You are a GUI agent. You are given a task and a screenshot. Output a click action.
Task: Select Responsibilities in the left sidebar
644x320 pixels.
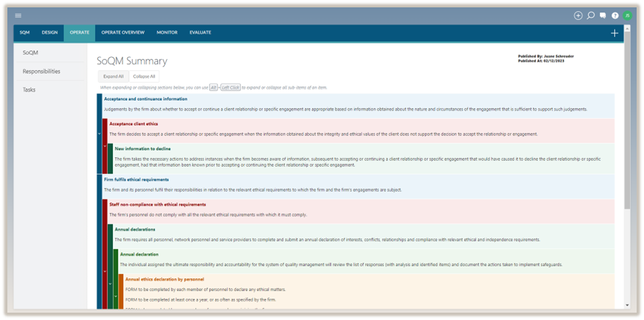tap(42, 71)
